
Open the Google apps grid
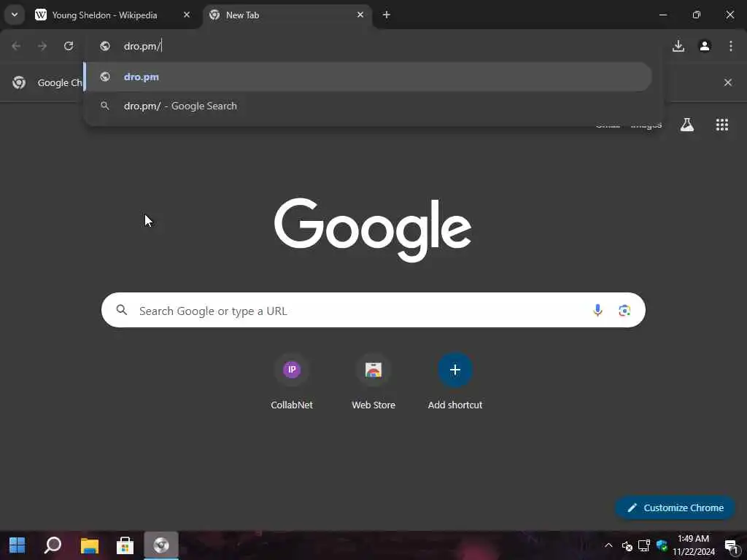coord(721,125)
